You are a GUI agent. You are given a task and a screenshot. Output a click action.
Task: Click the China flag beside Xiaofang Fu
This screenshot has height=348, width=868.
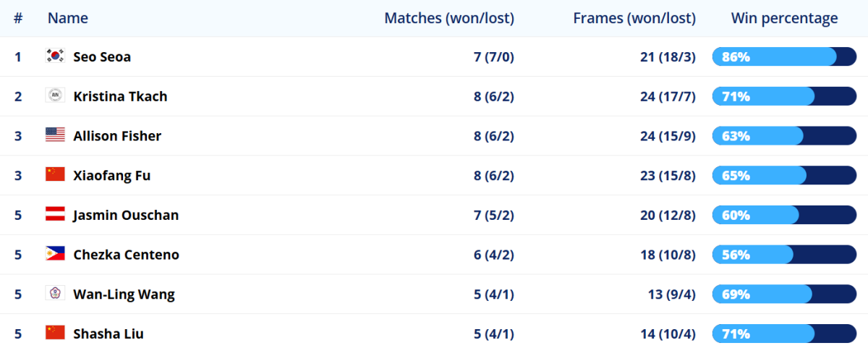click(x=55, y=175)
